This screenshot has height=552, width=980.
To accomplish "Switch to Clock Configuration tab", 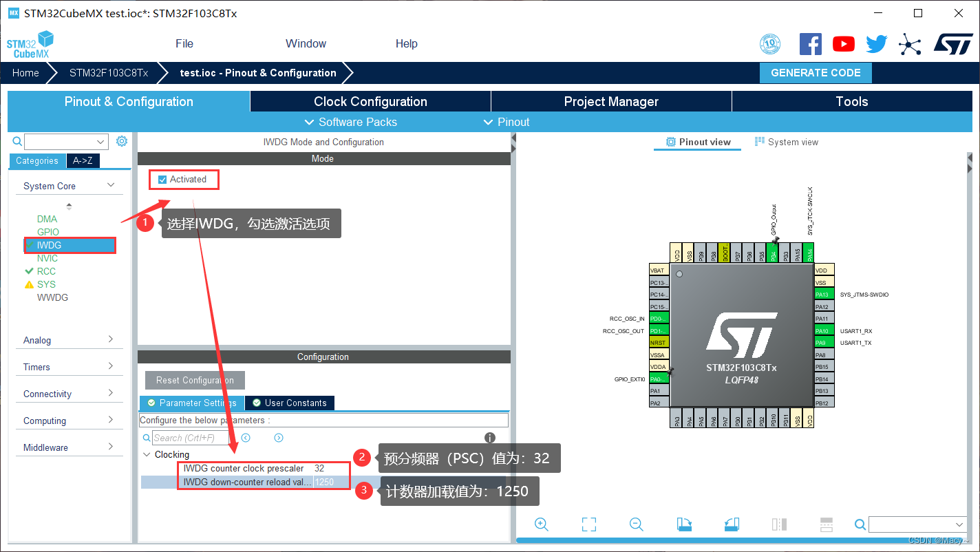I will tap(370, 101).
